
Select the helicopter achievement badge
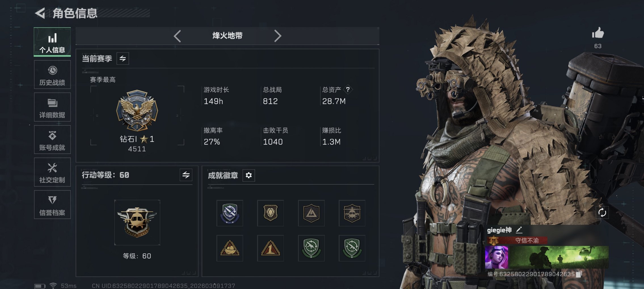pyautogui.click(x=352, y=213)
